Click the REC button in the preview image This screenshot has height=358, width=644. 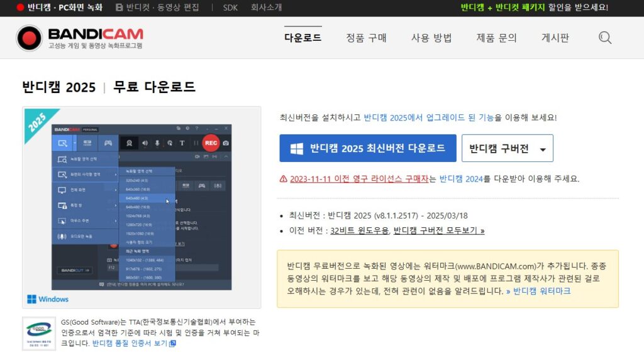tap(211, 143)
